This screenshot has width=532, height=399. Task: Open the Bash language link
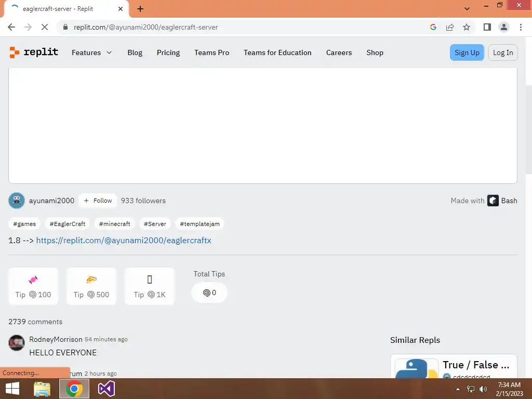tap(509, 201)
